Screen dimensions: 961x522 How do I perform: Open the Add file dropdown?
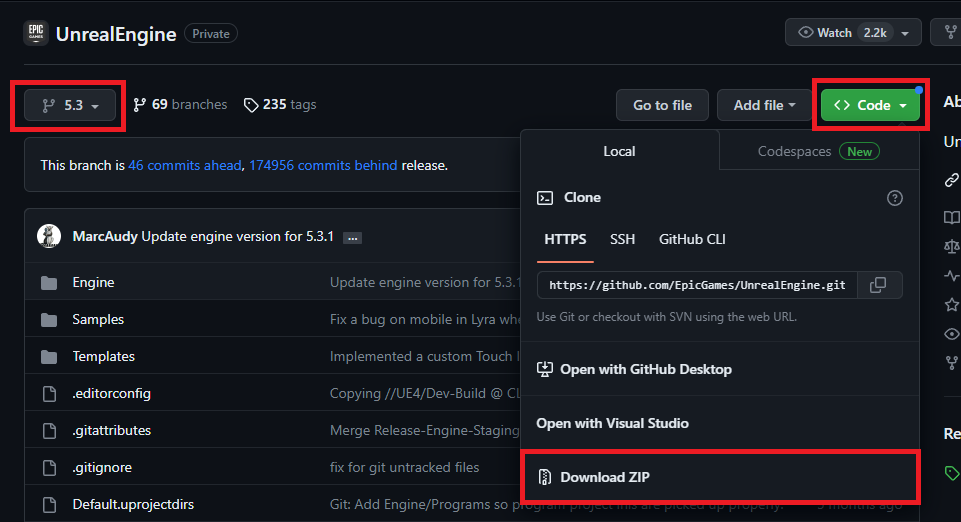pos(764,105)
